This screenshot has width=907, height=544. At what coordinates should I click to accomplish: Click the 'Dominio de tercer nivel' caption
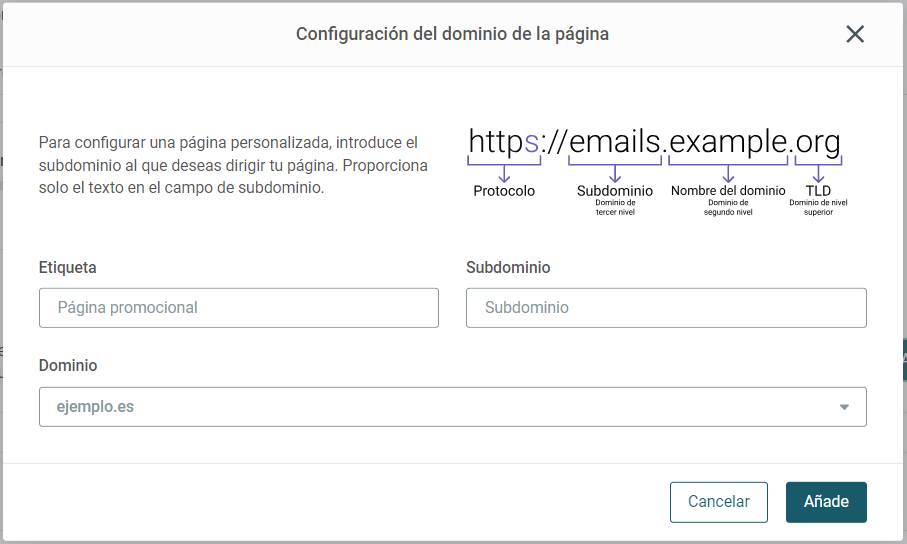(x=615, y=207)
